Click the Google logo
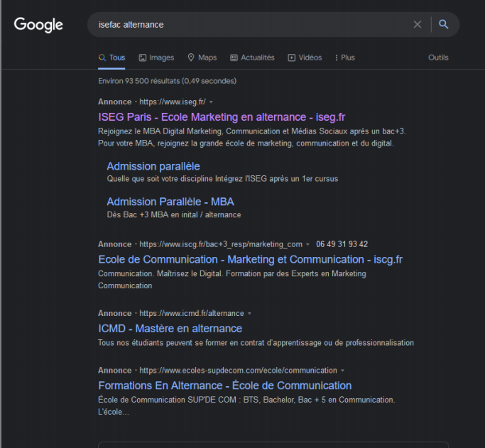485x448 pixels. pos(38,25)
